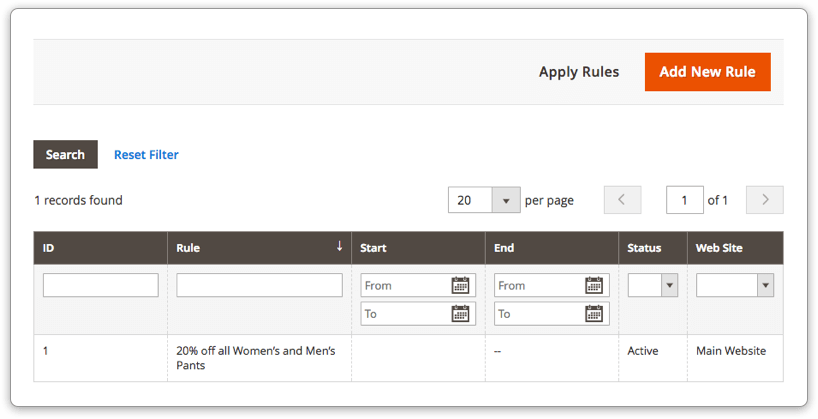Toggle sort arrow in Rule column
Image resolution: width=818 pixels, height=419 pixels.
click(339, 246)
